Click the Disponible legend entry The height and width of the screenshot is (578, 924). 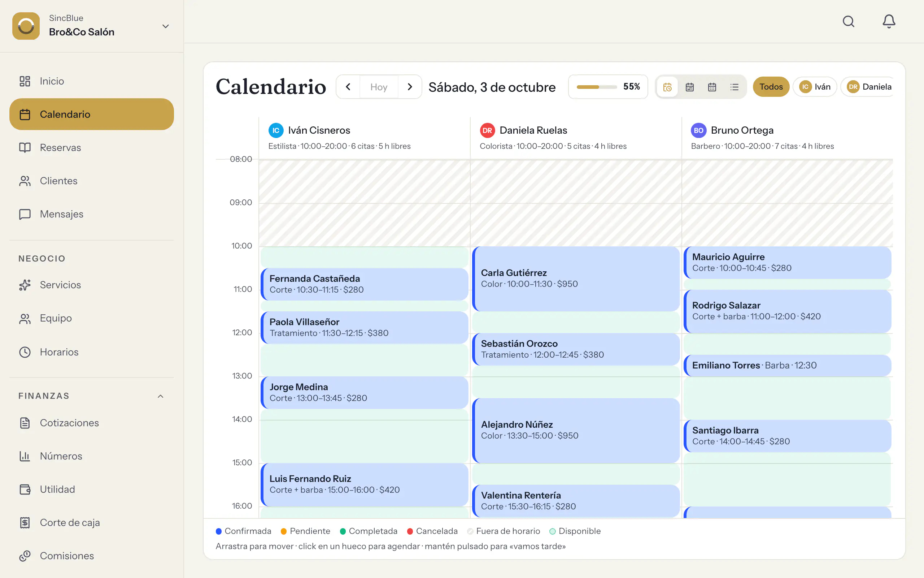(575, 531)
